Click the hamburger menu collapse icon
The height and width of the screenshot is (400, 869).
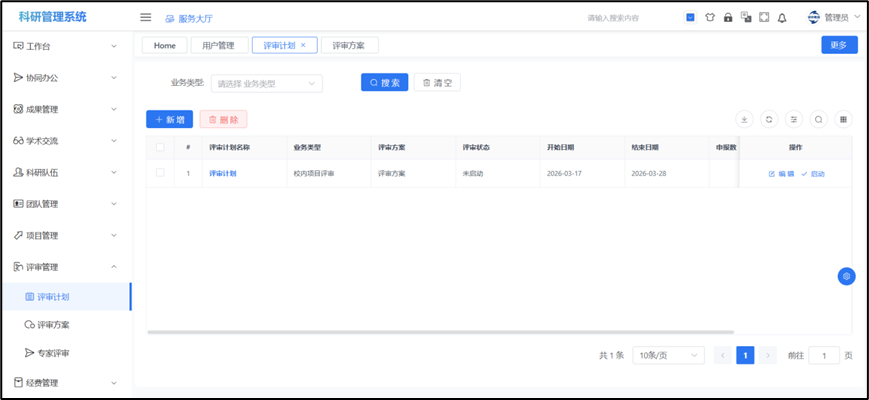point(145,17)
